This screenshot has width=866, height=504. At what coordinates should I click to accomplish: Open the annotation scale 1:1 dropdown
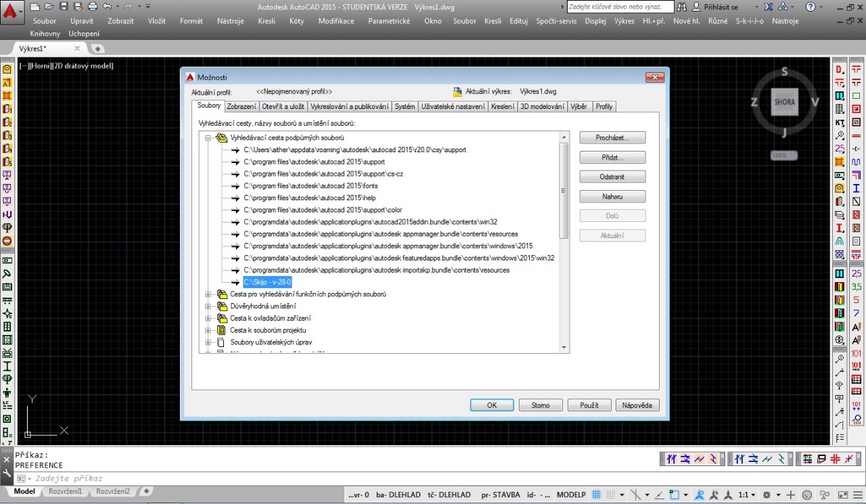[747, 495]
